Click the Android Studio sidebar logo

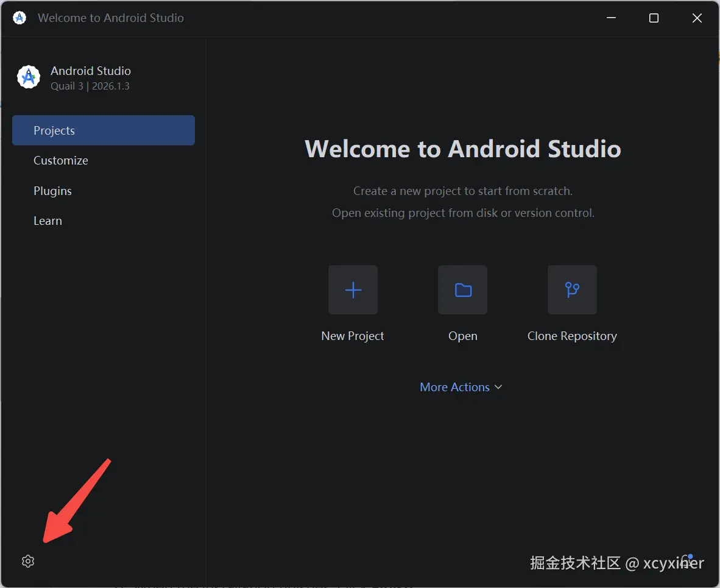(x=29, y=77)
